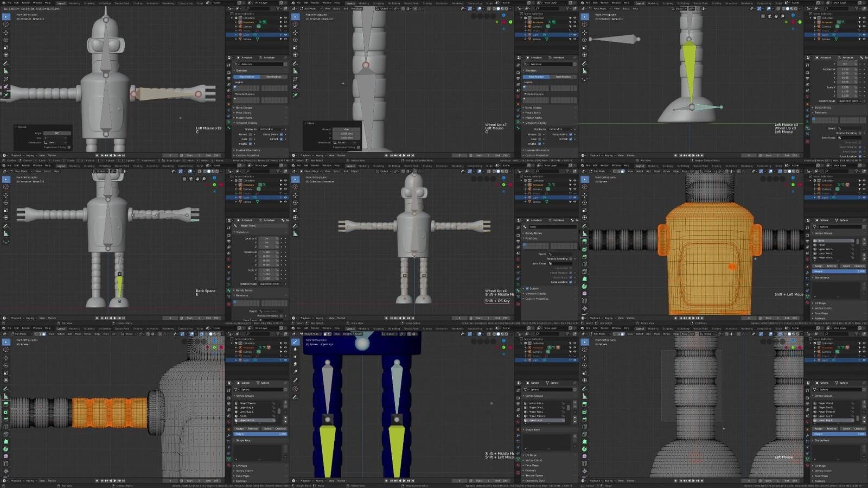Select Annotate tool in orange torso mesh view
Screen dimensions: 868x488
[584, 226]
